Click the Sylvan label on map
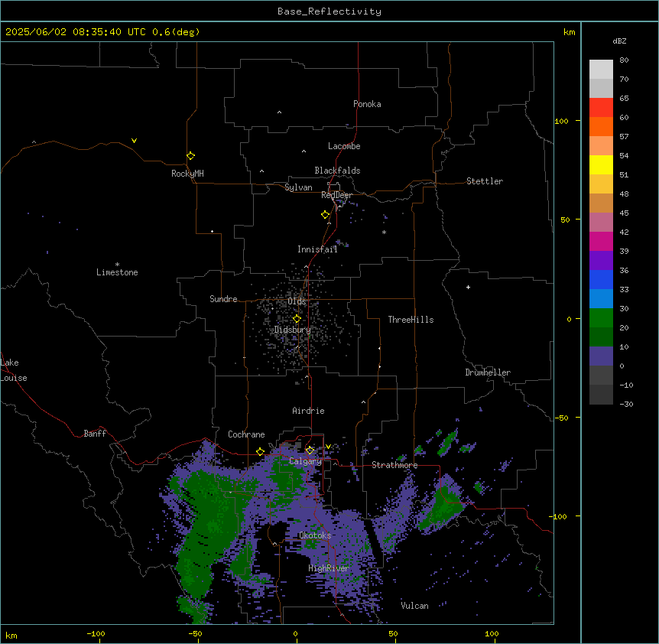 coord(298,187)
